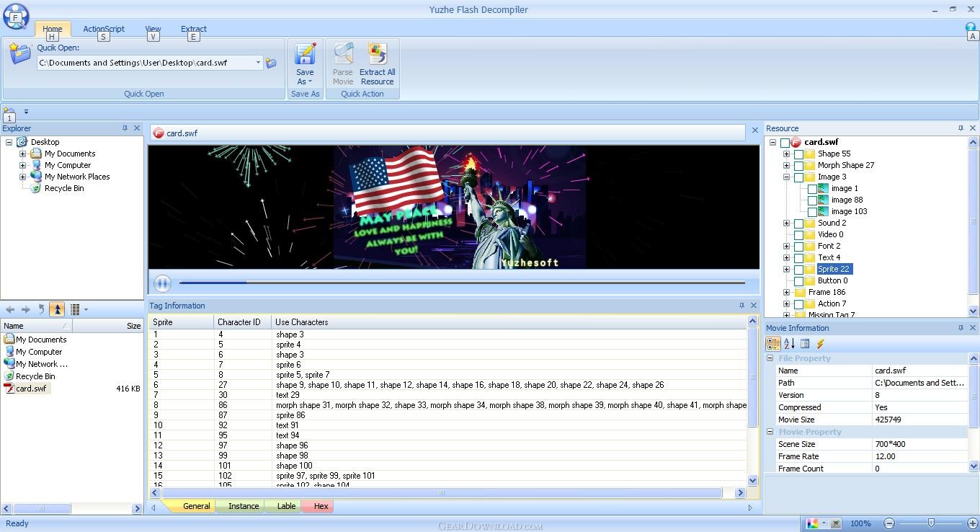Check the card.swf root checkbox
980x532 pixels.
click(785, 143)
